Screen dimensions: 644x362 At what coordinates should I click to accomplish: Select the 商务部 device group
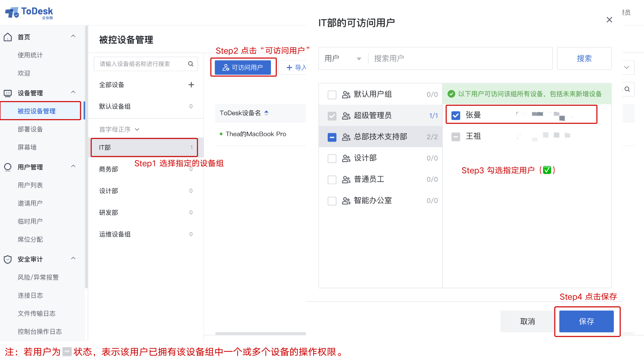click(146, 169)
